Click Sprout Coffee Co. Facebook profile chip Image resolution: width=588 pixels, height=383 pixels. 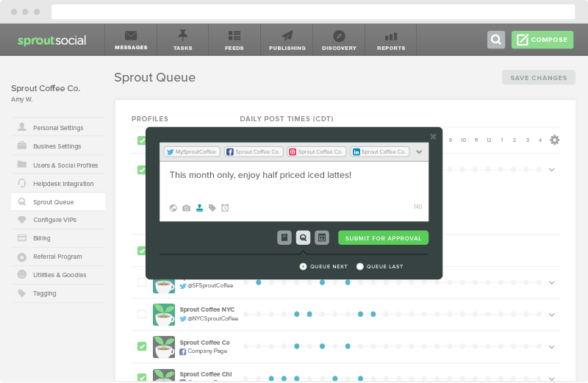[x=254, y=152]
